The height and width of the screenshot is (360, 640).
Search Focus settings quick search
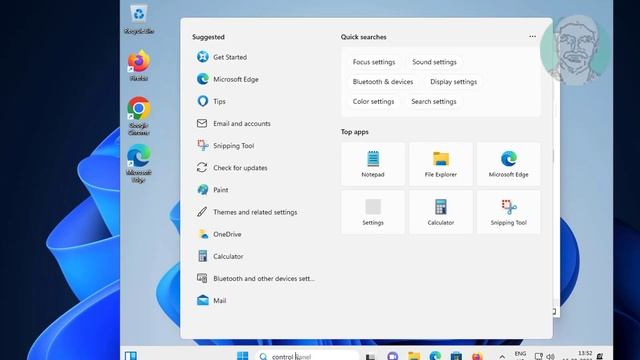point(374,62)
